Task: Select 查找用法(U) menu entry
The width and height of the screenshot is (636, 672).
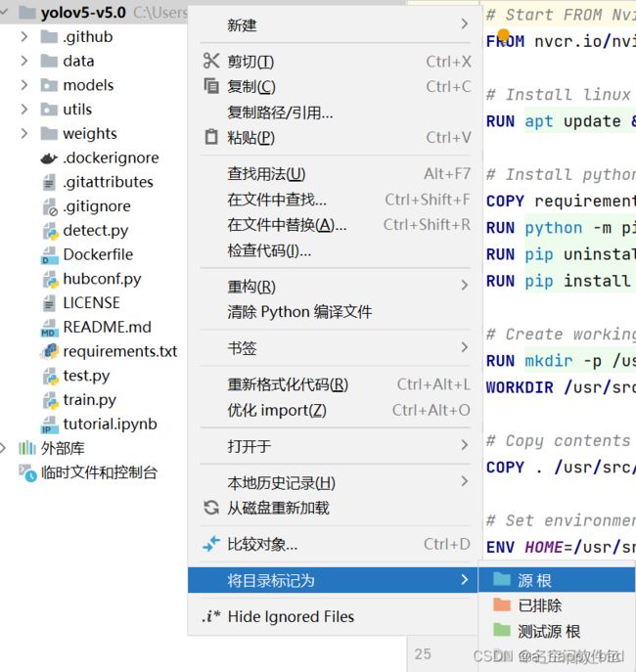Action: pos(333,174)
